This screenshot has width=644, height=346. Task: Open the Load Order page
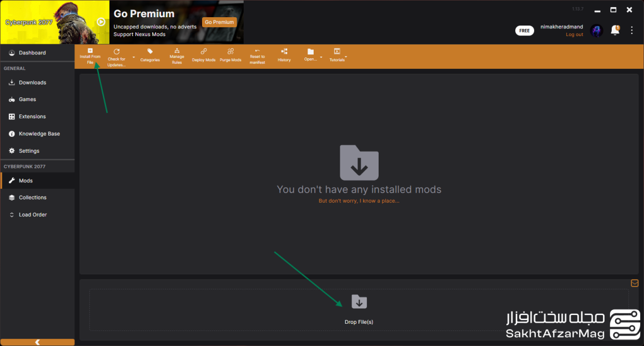pos(37,215)
